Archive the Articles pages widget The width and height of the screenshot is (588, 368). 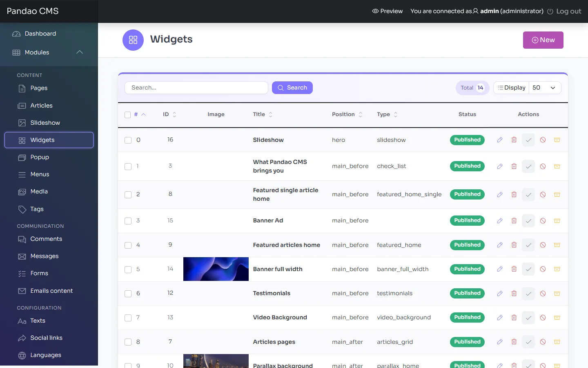point(557,342)
